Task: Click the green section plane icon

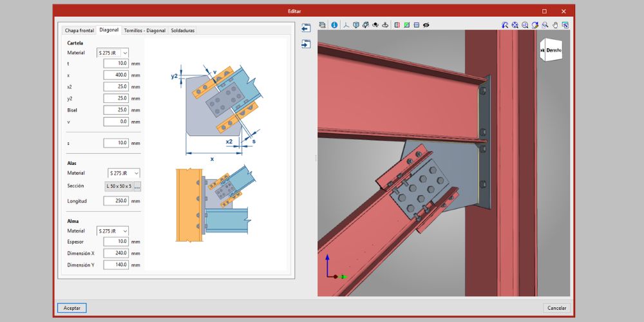Action: pos(406,25)
